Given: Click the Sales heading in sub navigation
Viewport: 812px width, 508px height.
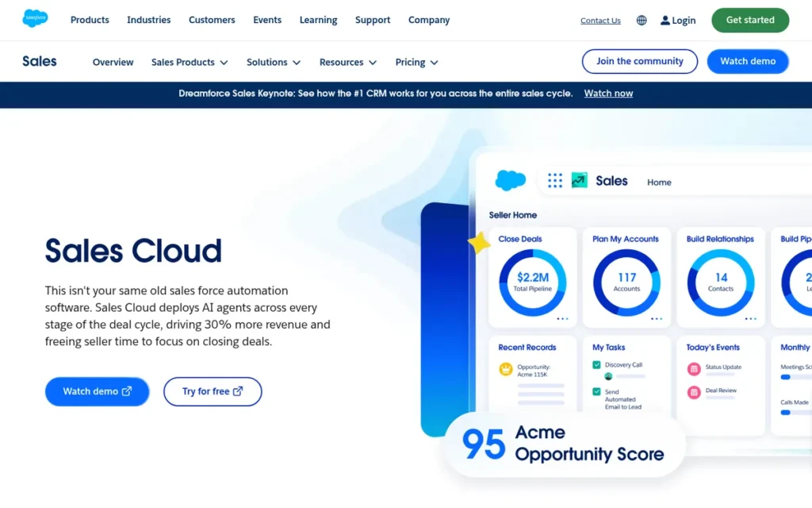Looking at the screenshot, I should (40, 61).
